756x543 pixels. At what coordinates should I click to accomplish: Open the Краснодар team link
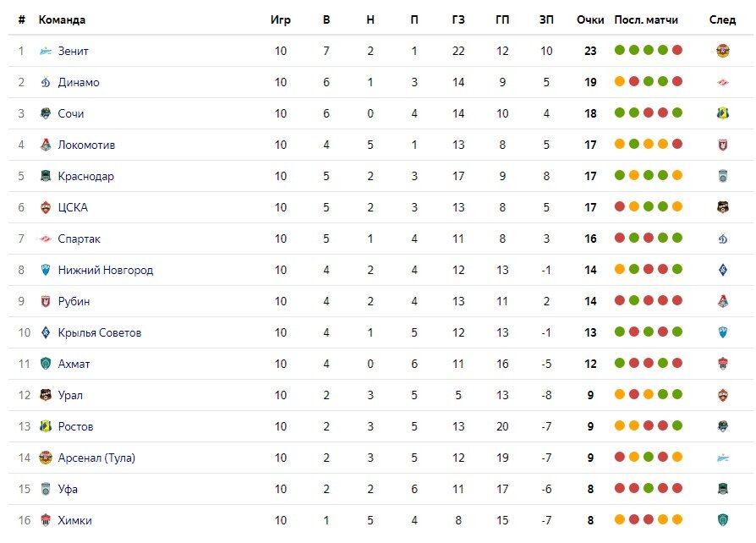[x=85, y=176]
